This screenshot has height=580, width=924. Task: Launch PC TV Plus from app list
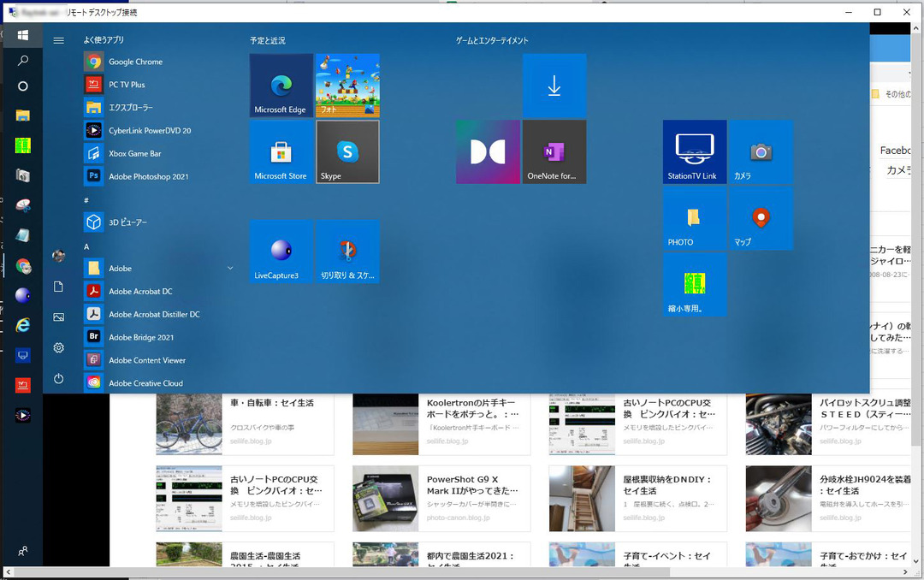(x=127, y=85)
